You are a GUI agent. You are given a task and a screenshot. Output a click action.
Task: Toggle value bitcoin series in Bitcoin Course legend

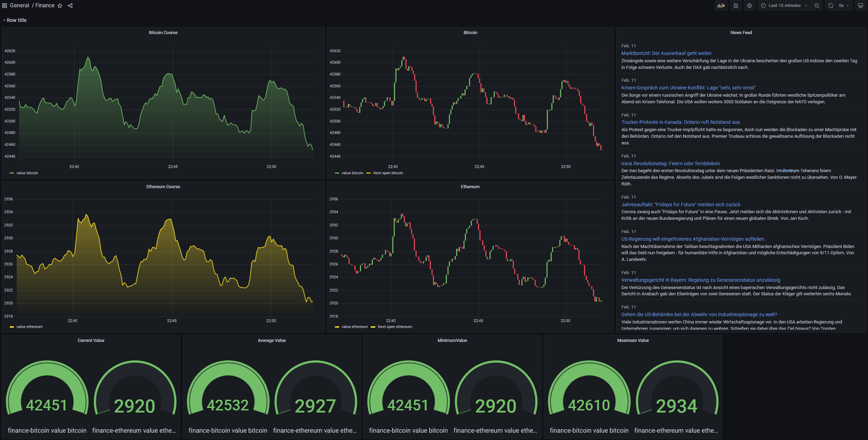27,173
